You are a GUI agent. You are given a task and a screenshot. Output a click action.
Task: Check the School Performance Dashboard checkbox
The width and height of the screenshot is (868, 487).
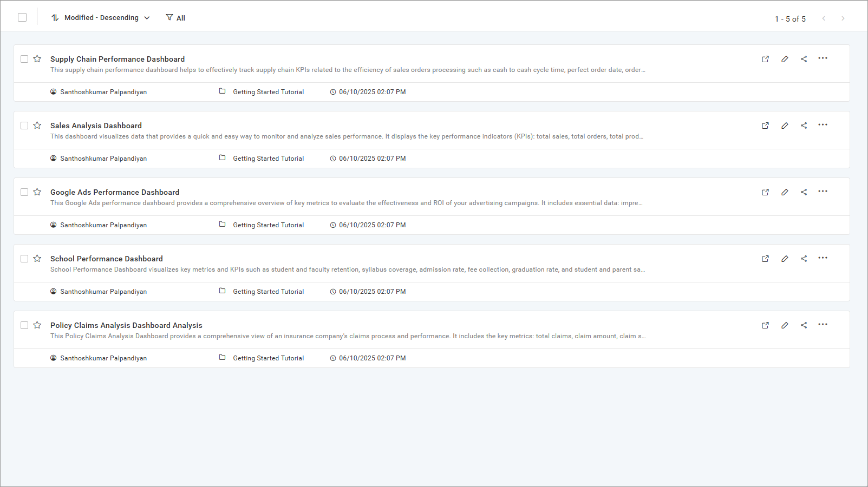click(x=24, y=258)
